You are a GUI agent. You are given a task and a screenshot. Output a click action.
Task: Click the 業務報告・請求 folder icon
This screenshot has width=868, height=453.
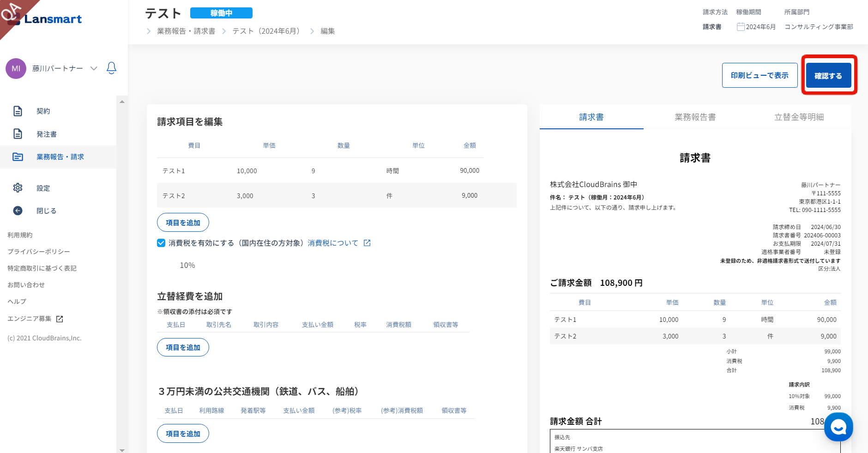pos(18,157)
